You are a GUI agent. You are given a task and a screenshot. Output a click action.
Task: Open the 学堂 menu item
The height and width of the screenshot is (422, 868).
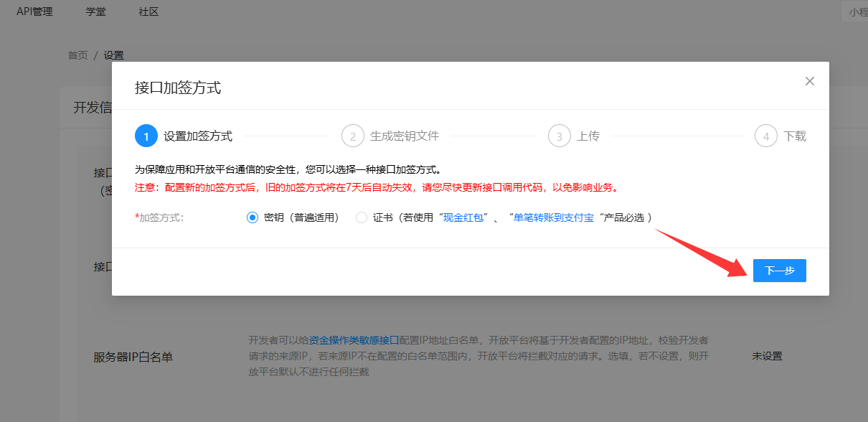[x=95, y=11]
